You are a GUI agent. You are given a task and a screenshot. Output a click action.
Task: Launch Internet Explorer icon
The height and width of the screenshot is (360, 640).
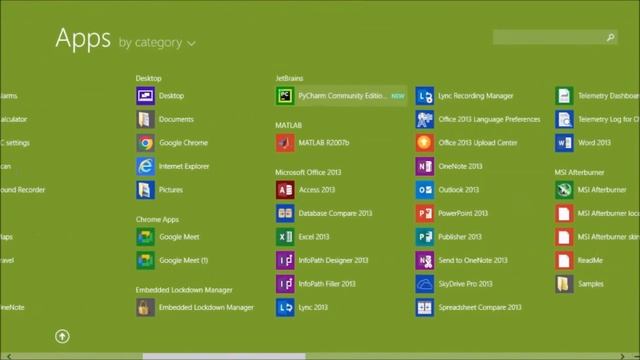point(145,167)
